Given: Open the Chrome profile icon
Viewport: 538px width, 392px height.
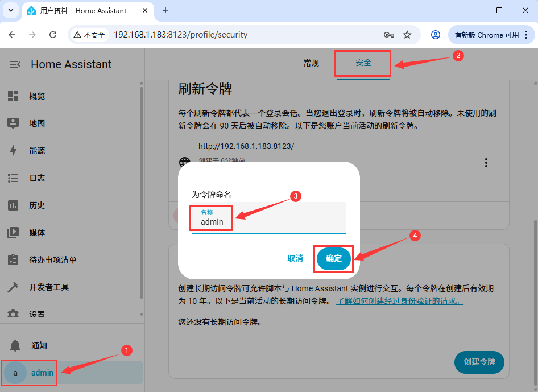Looking at the screenshot, I should click(x=436, y=35).
